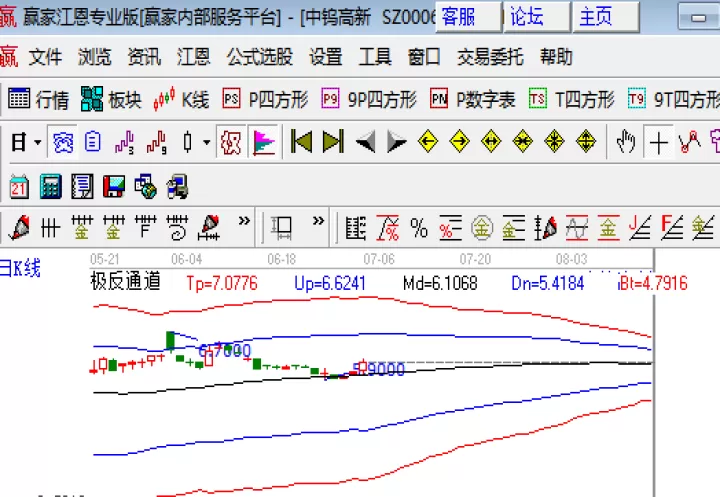Image resolution: width=720 pixels, height=497 pixels.
Task: Toggle the crosshair cursor tool
Action: tap(658, 141)
